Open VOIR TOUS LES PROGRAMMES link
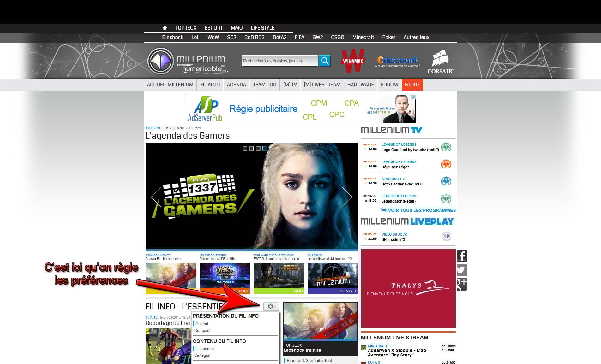Screen dimensions: 601x364 tap(421, 210)
